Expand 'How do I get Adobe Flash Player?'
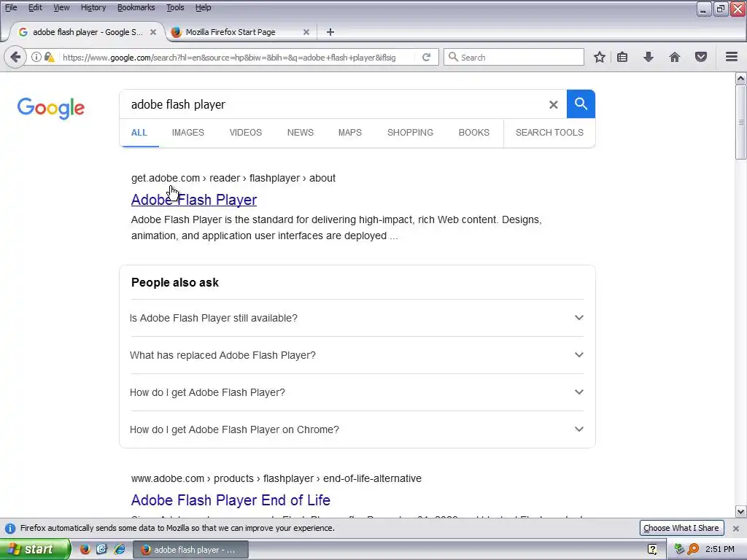747x560 pixels. 357,392
